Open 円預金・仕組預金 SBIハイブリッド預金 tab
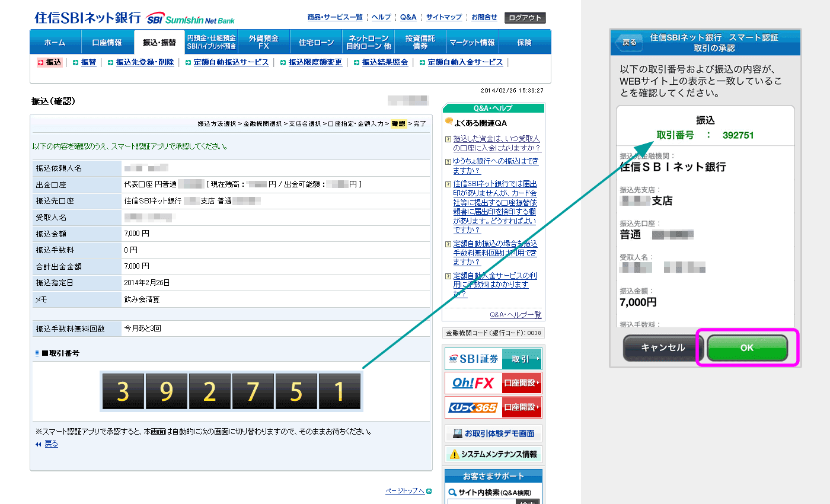The width and height of the screenshot is (830, 504). coord(211,43)
